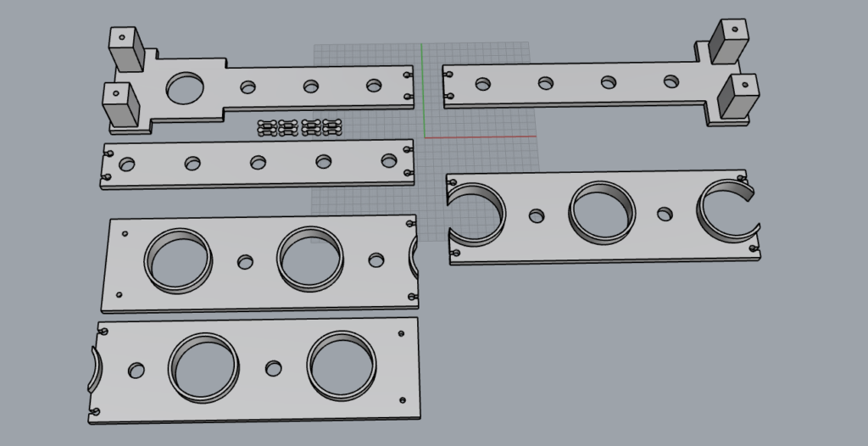The image size is (868, 446).
Task: Select the front square post on top-right bracket
Action: [737, 96]
